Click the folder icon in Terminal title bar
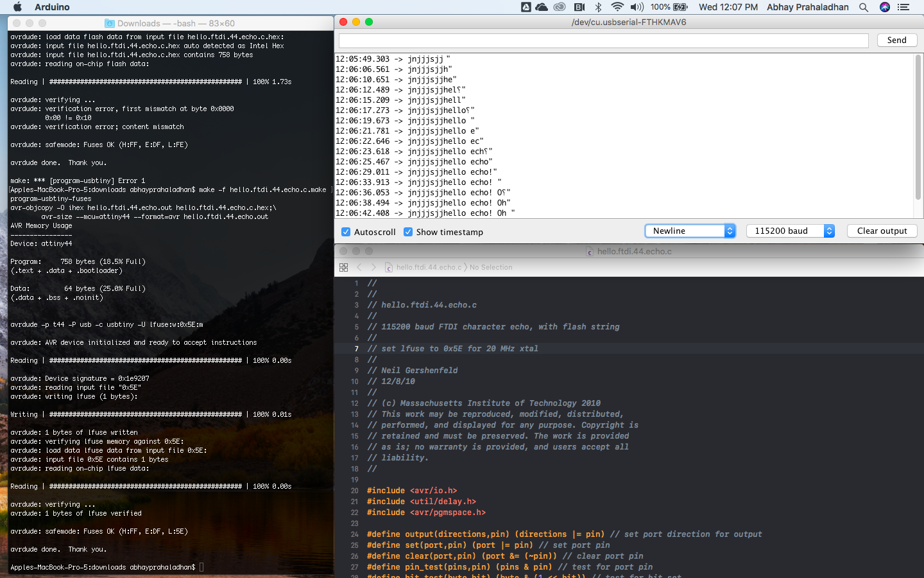The width and height of the screenshot is (924, 578). [x=110, y=23]
